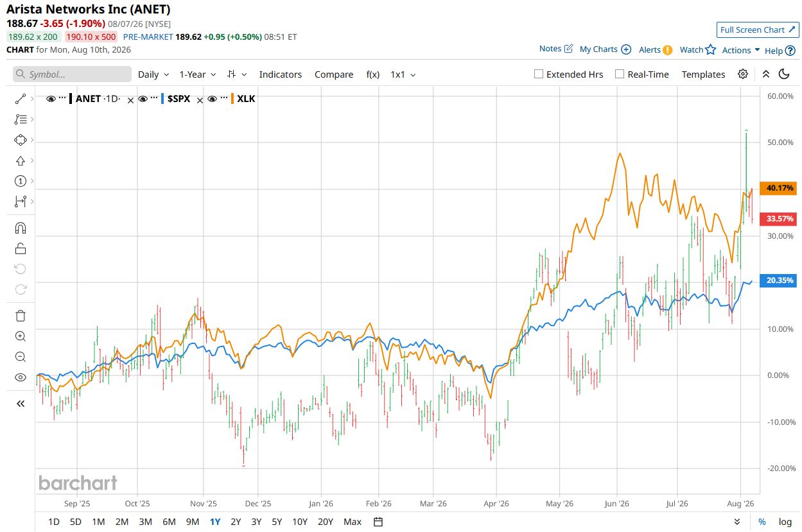Open Full Screen Chart

[x=758, y=30]
